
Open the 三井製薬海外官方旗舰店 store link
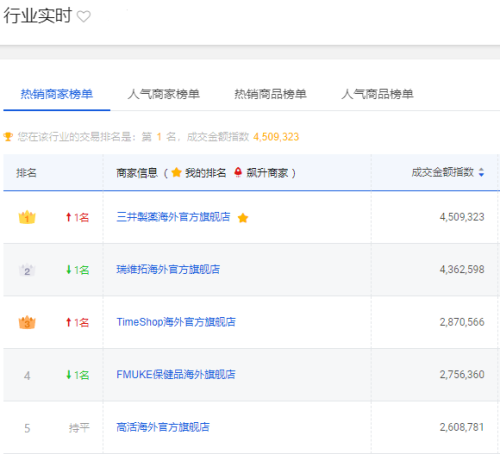173,217
